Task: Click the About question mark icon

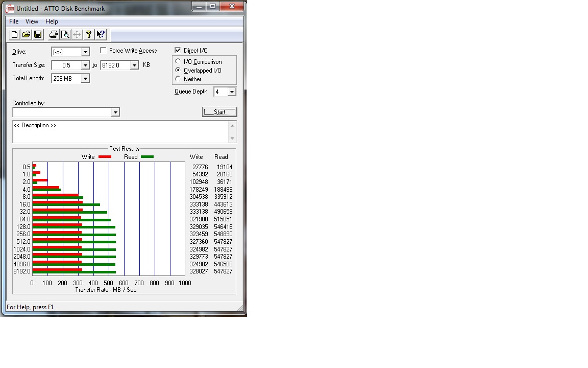Action: pos(88,35)
